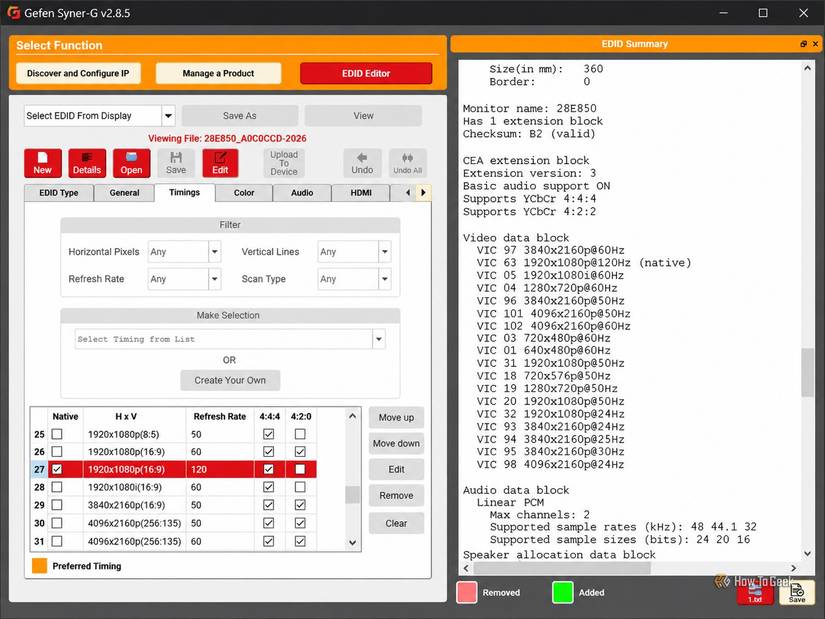Open Select EDID From Display dropdown
Image resolution: width=825 pixels, height=619 pixels.
point(168,116)
